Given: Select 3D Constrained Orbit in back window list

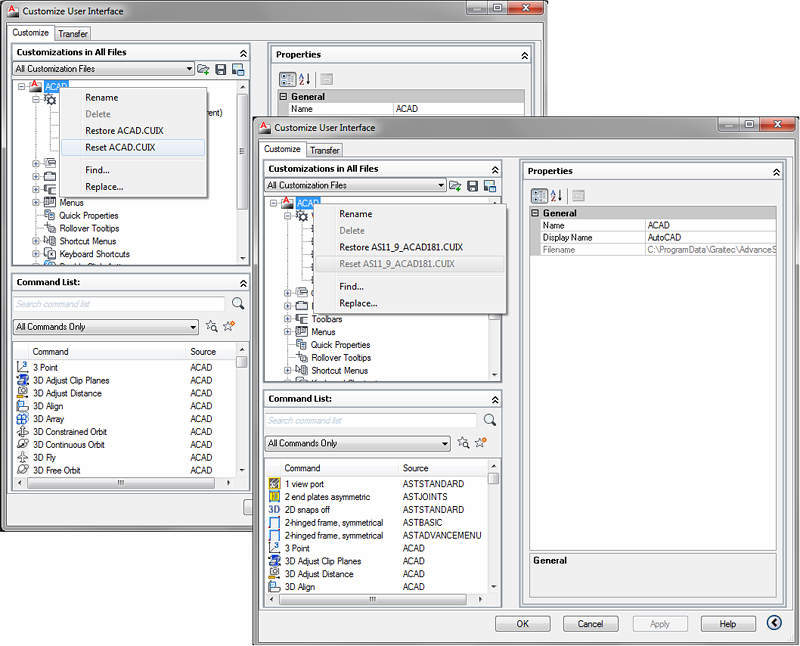Looking at the screenshot, I should point(126,432).
